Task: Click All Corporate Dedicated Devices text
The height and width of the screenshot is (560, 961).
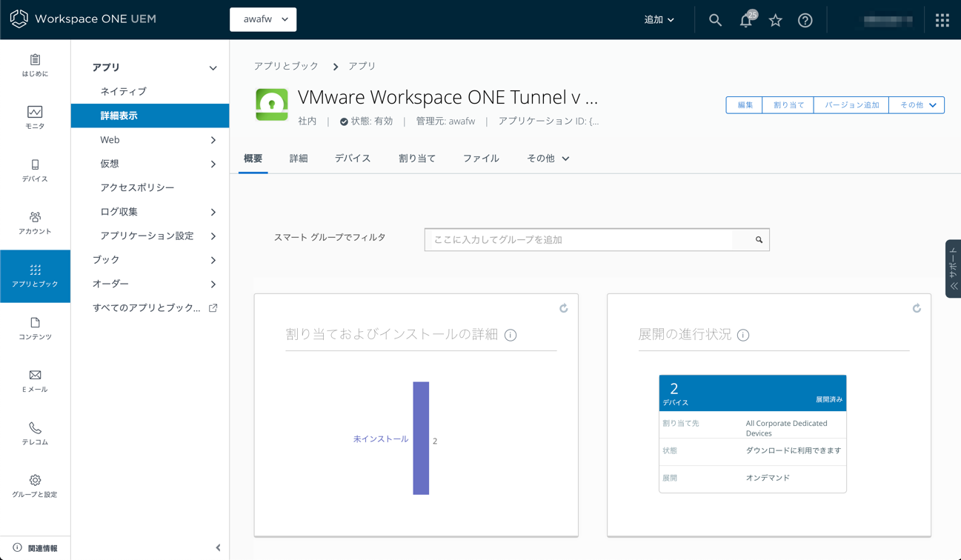Action: (x=786, y=428)
